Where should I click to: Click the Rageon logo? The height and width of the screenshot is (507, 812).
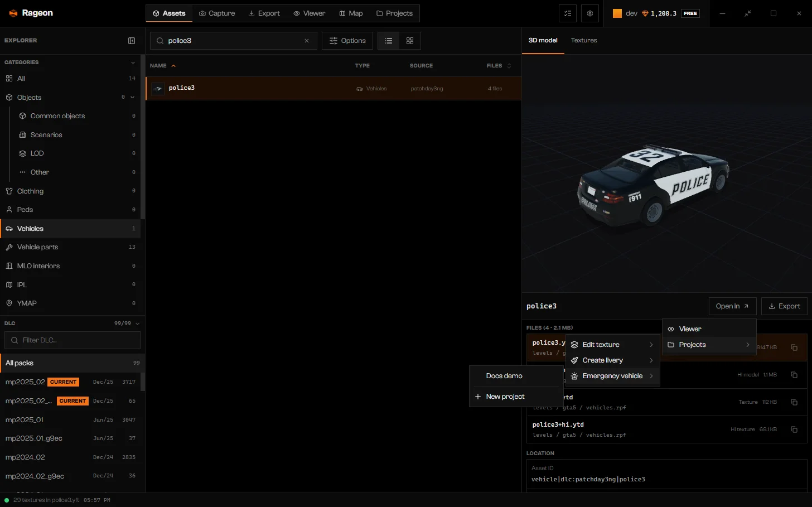tap(31, 13)
